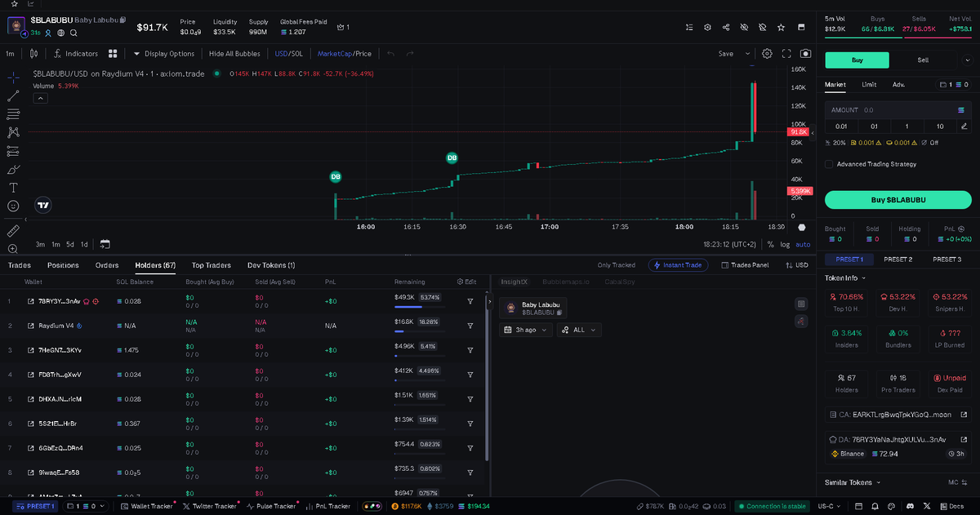
Task: Open Display Options dropdown
Action: [163, 54]
